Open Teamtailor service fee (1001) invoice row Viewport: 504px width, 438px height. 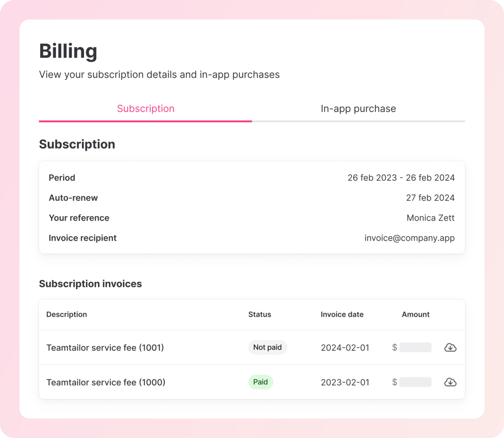coord(252,348)
